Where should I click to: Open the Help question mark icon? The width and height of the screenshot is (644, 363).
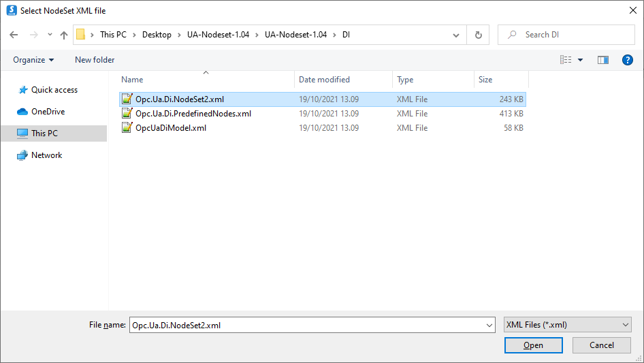628,60
